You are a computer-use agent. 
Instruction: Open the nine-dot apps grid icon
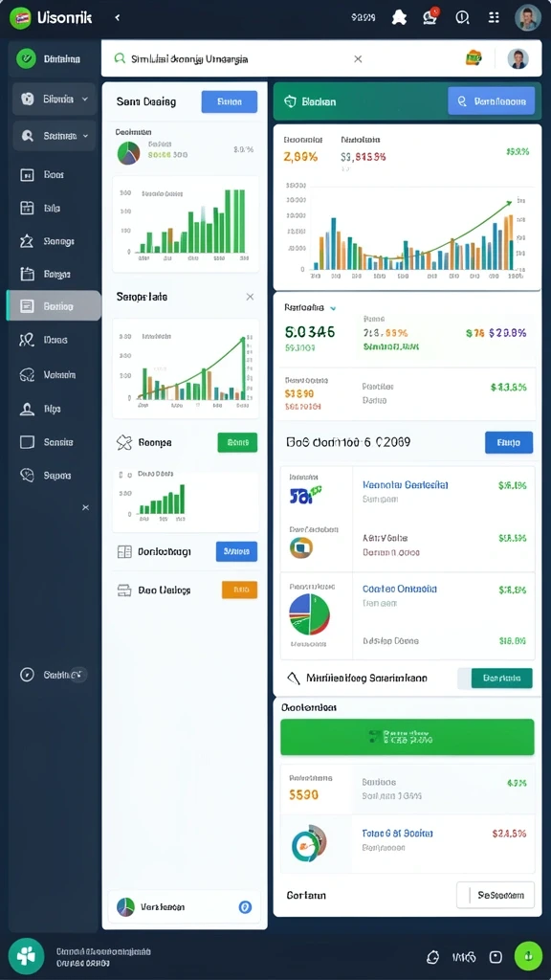click(494, 17)
